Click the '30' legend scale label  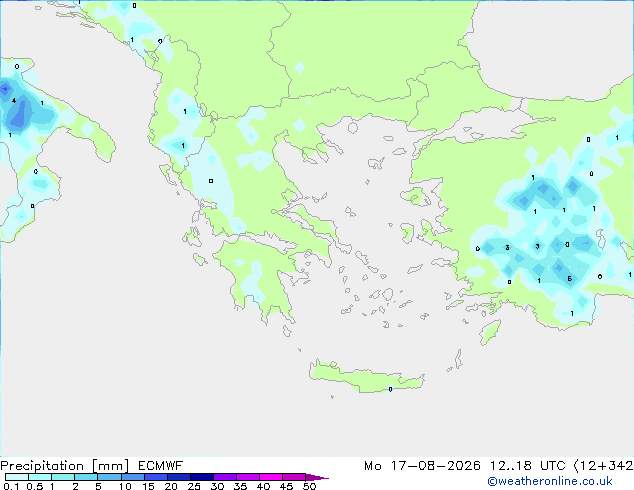pyautogui.click(x=217, y=486)
